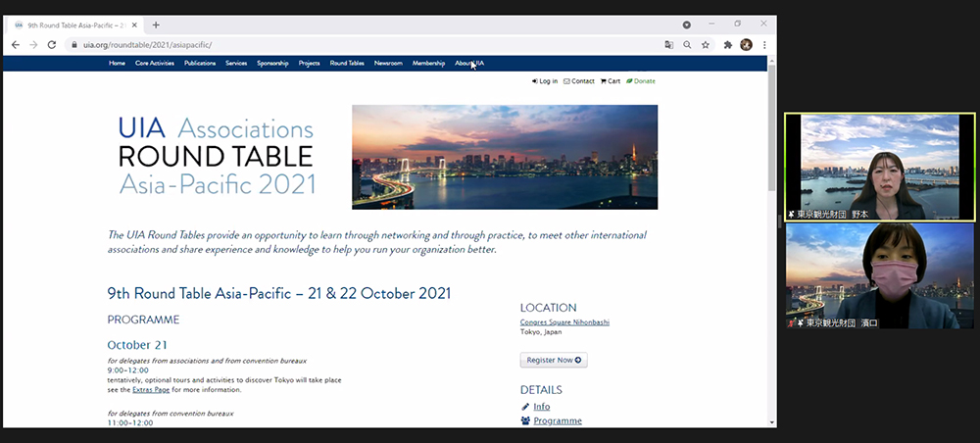980x443 pixels.
Task: Open Membership menu item
Action: (429, 63)
